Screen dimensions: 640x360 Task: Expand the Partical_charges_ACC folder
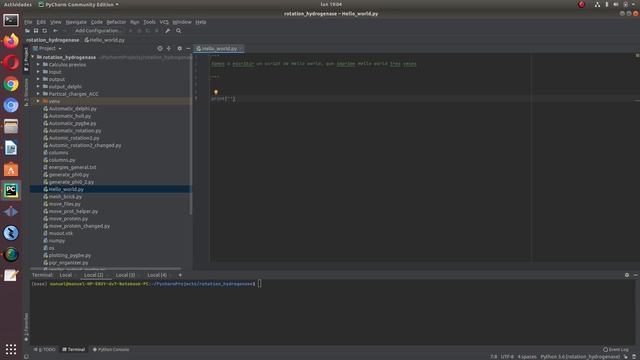point(38,94)
